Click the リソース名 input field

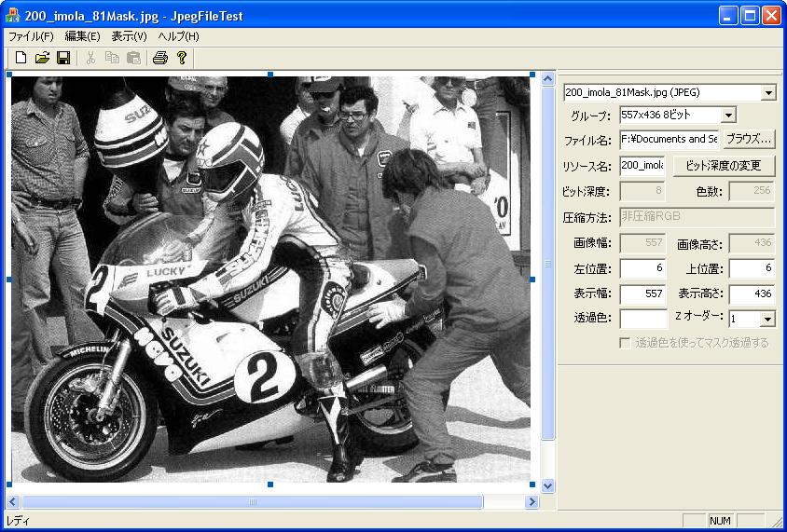[642, 166]
